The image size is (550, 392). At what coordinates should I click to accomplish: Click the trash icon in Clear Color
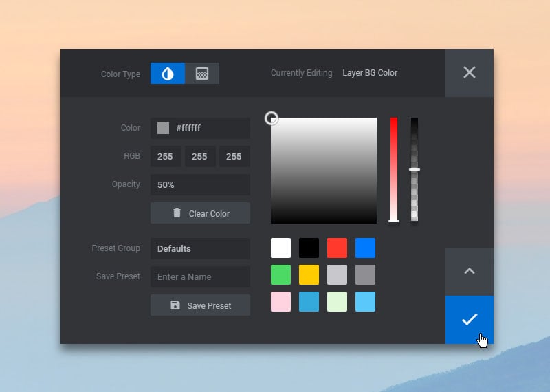pos(177,213)
